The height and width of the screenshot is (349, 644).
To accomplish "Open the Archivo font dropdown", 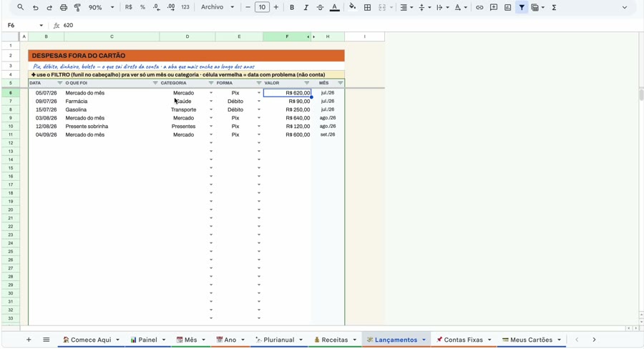I will (218, 7).
